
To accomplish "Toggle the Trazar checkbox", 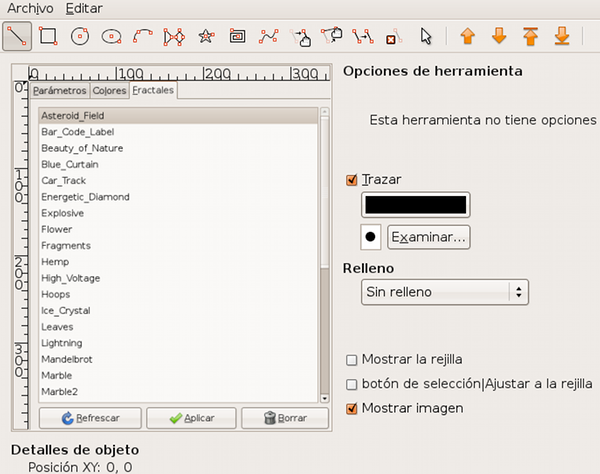I will pos(351,180).
